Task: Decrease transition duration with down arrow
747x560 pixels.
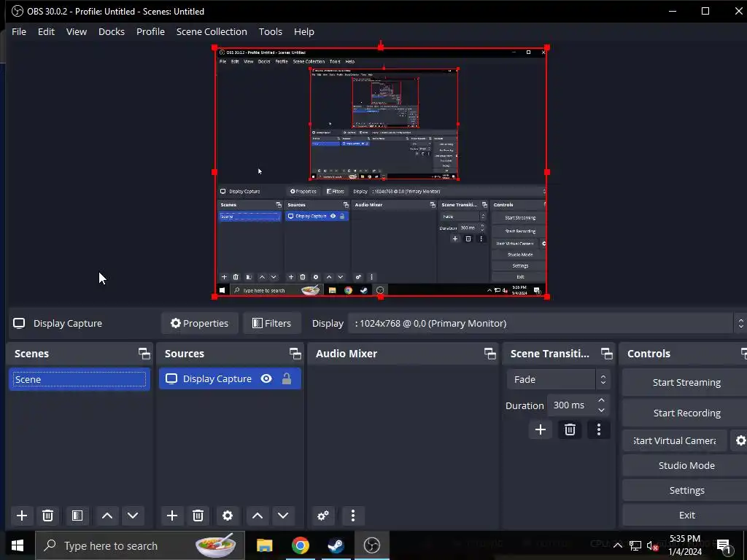Action: (x=601, y=411)
